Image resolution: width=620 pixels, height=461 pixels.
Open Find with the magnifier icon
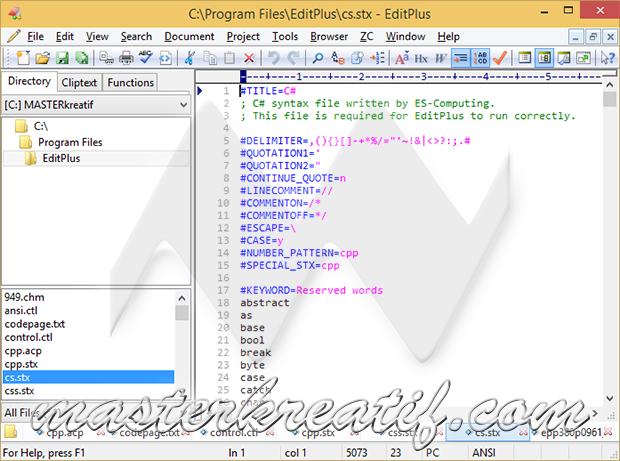point(318,58)
